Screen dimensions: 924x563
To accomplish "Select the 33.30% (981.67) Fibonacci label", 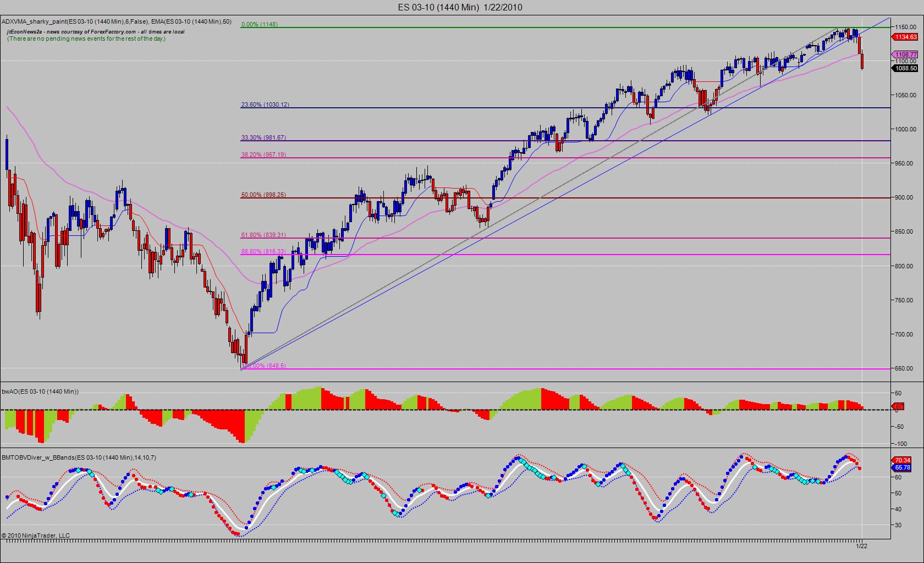I will [263, 137].
